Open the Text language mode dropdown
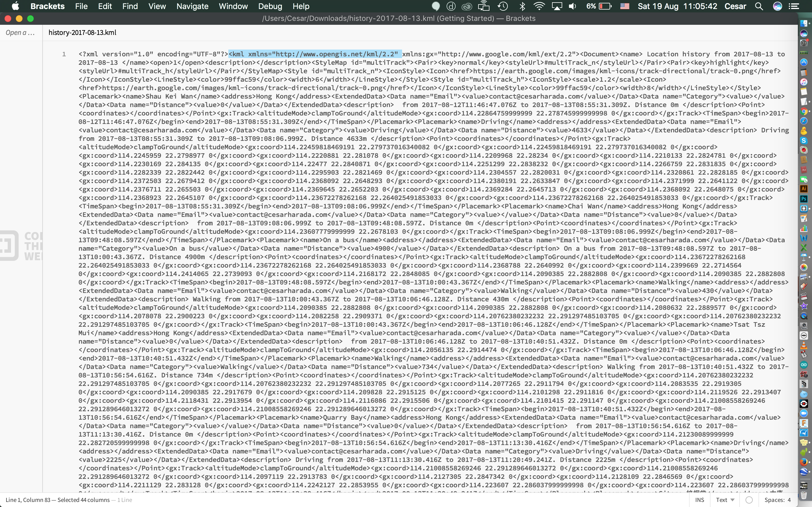The image size is (812, 507). coord(725,500)
